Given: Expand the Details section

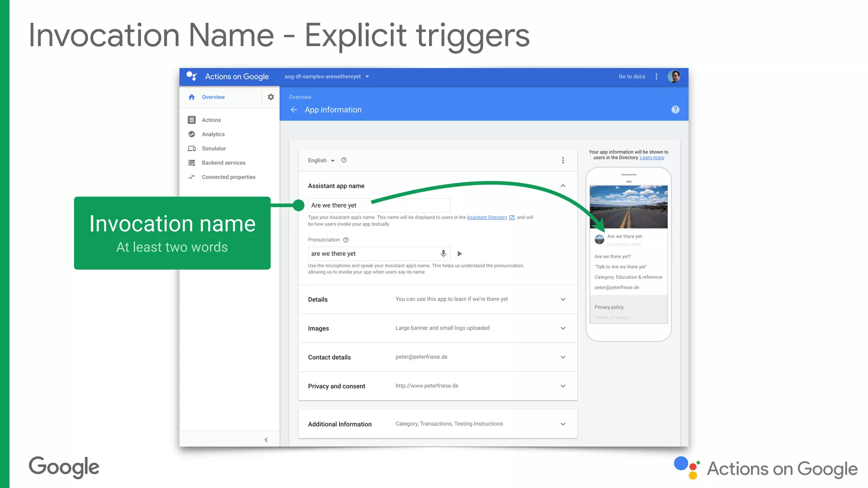Looking at the screenshot, I should [x=563, y=299].
